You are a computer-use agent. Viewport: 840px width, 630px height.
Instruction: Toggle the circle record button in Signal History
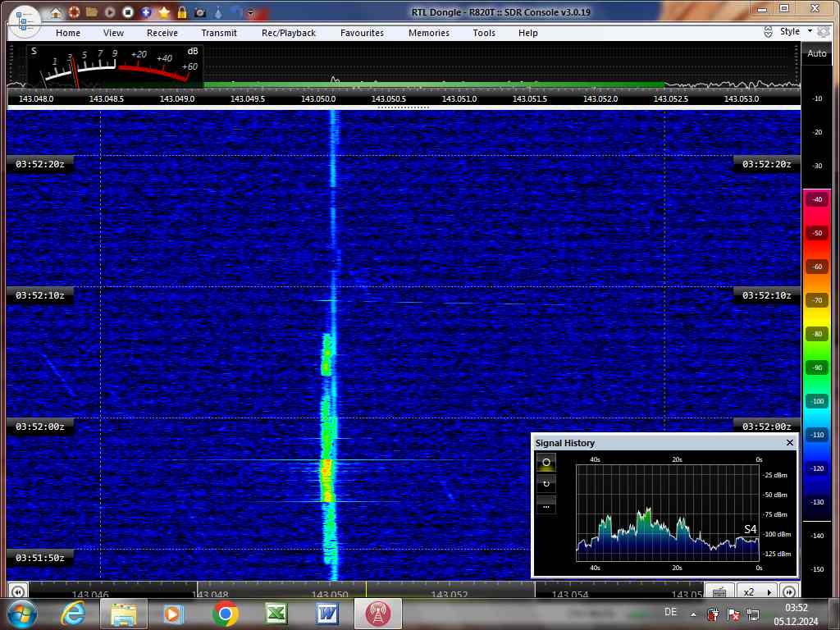546,463
